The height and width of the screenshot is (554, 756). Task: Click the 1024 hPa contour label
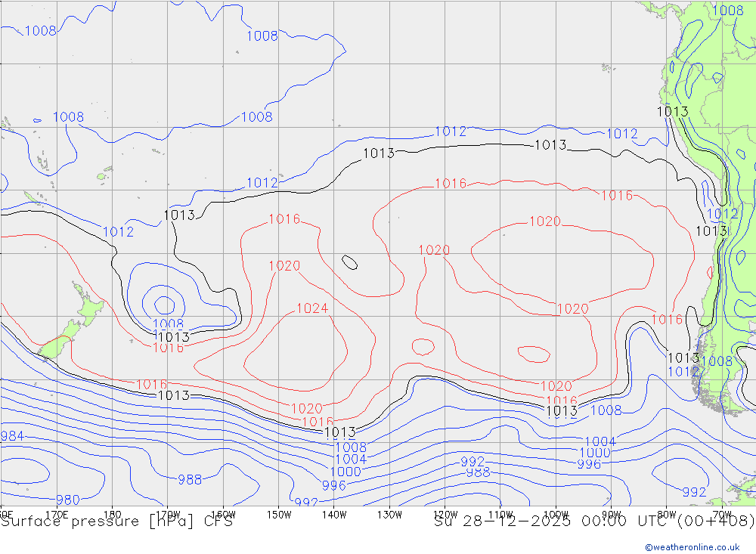point(312,308)
